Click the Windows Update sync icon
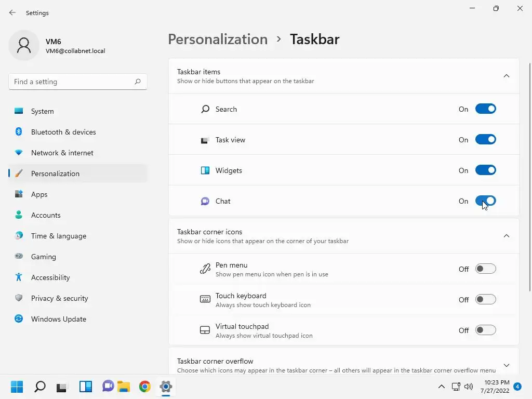The width and height of the screenshot is (532, 399). [x=19, y=318]
